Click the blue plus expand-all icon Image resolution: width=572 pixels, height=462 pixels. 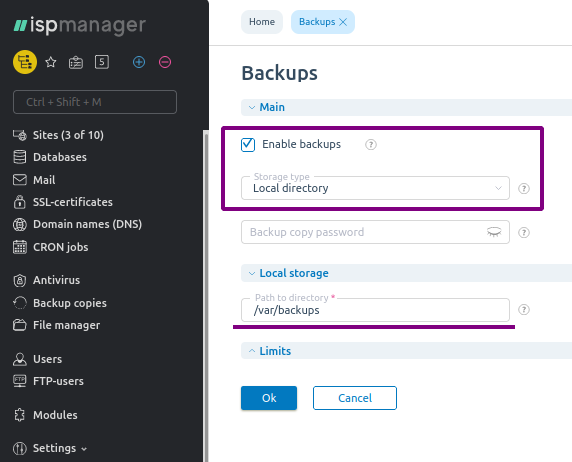click(x=139, y=62)
